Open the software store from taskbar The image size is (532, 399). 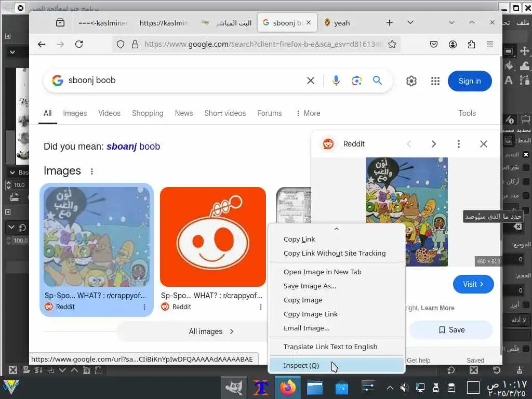point(342,388)
